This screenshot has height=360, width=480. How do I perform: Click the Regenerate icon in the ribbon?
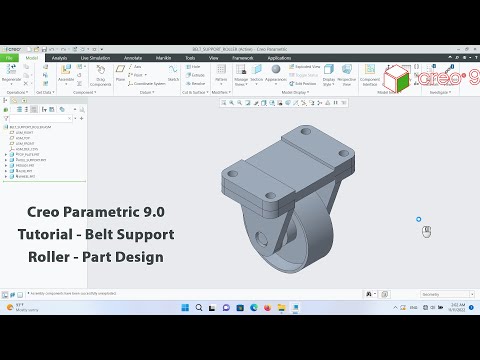(11, 70)
